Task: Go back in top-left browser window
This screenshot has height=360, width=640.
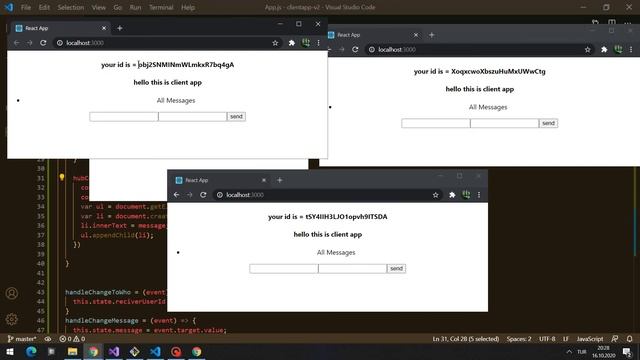Action: coord(17,43)
